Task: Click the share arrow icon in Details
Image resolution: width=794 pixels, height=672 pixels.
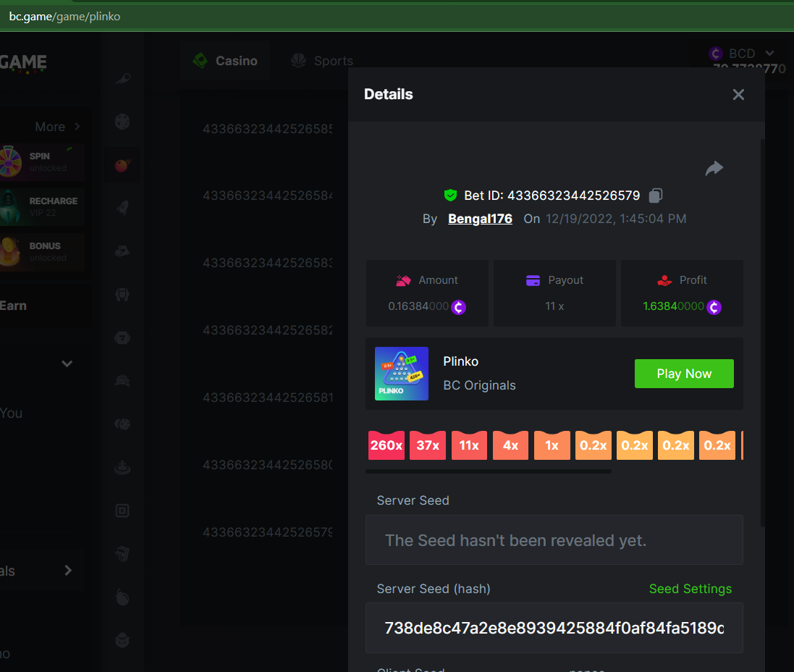Action: coord(714,169)
